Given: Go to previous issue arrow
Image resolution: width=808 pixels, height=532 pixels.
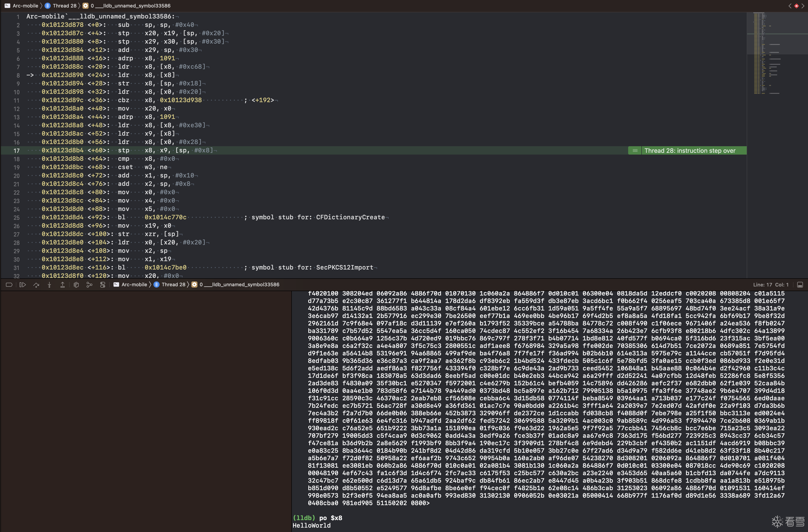Looking at the screenshot, I should (x=790, y=6).
